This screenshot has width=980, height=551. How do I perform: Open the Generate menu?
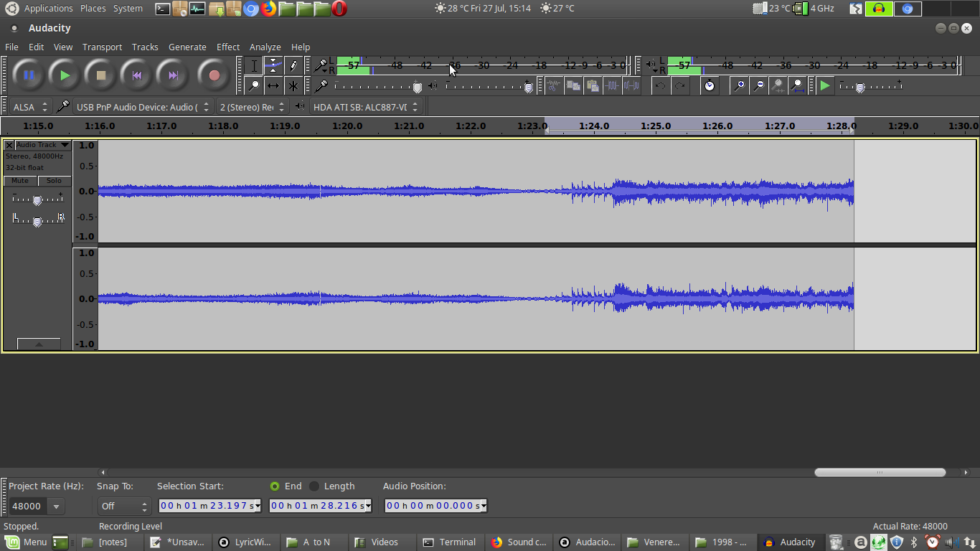[x=187, y=47]
